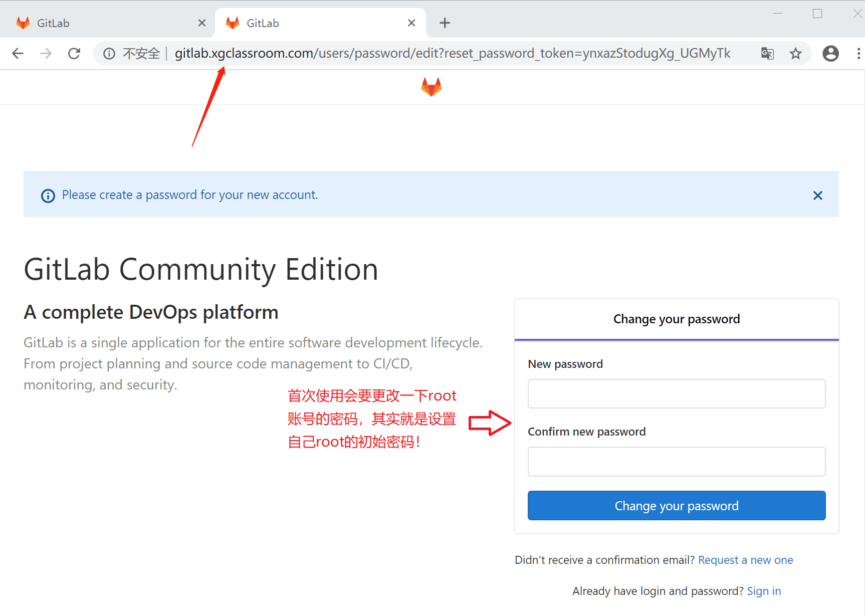Click the GitLab fox logo
Screen dimensions: 865x616
(432, 87)
